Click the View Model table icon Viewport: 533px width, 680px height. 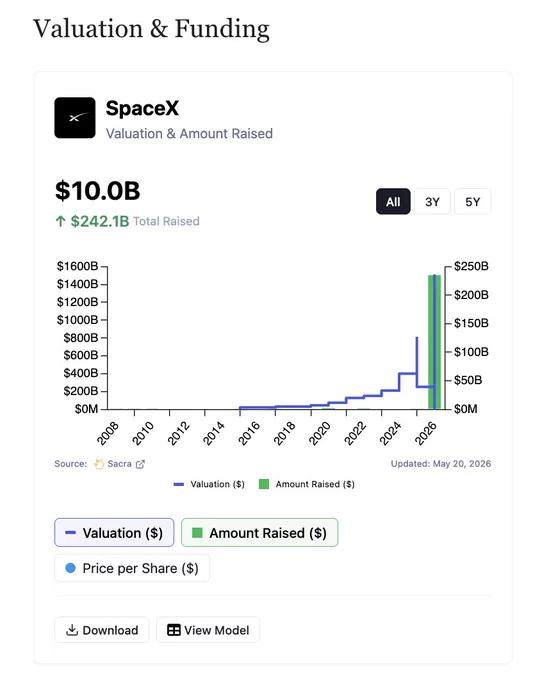click(173, 630)
